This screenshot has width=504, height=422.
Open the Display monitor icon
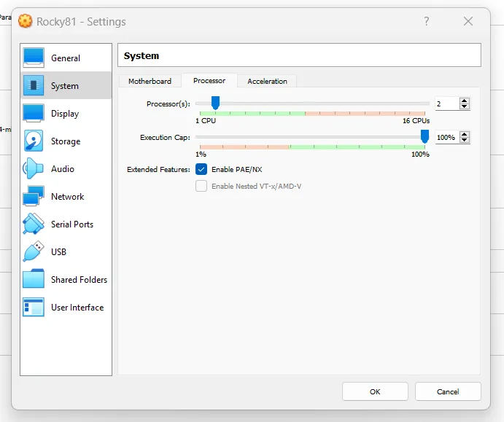pos(34,113)
